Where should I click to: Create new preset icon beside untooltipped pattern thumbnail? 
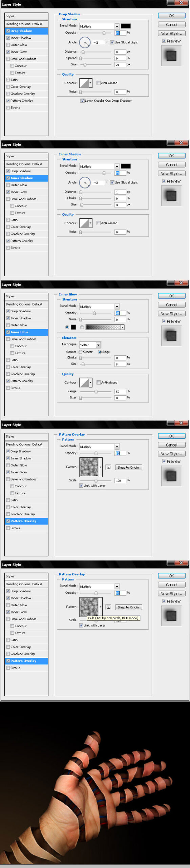pos(108,467)
